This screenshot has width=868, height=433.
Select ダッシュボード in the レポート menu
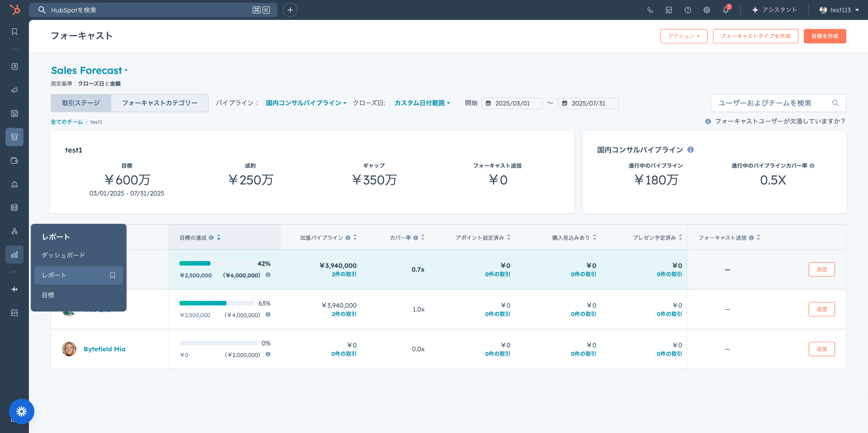[x=63, y=255]
